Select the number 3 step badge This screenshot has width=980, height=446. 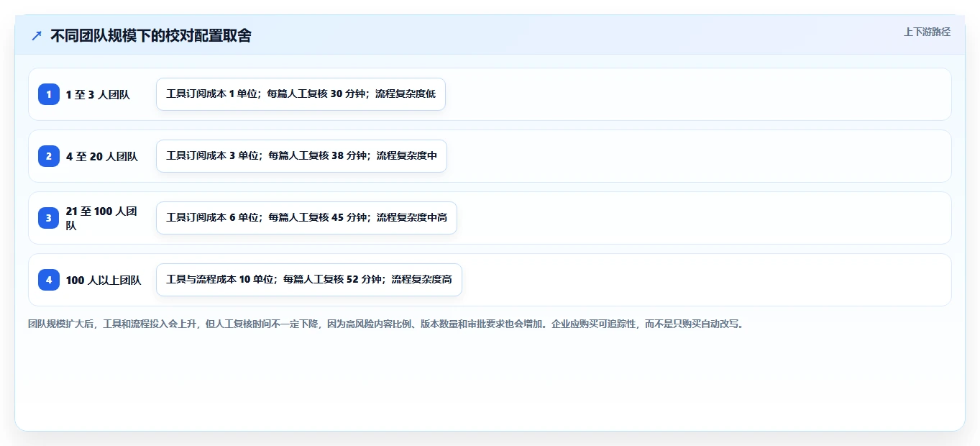[49, 218]
